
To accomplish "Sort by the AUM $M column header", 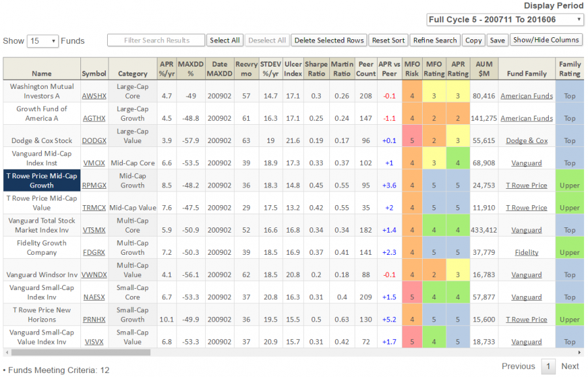I will point(483,69).
